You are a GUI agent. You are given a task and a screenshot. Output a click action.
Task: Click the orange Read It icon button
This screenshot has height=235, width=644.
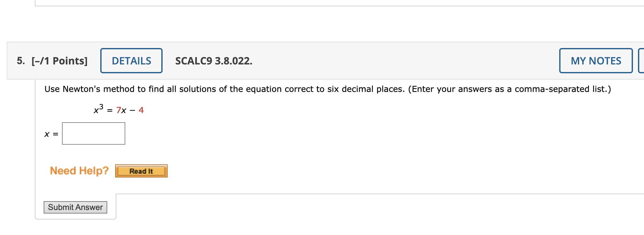pyautogui.click(x=141, y=171)
